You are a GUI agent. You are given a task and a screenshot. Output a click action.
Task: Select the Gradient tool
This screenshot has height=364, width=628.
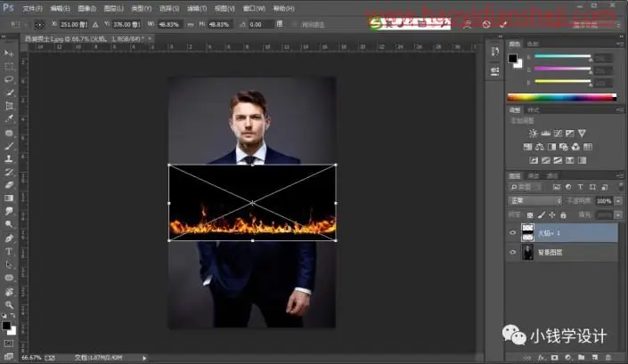9,198
